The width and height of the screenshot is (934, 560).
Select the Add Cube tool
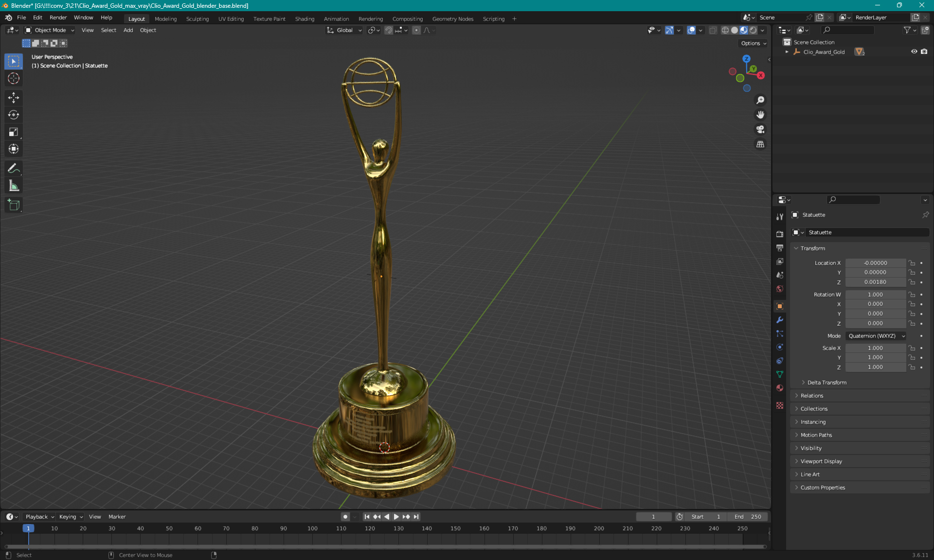pos(14,205)
